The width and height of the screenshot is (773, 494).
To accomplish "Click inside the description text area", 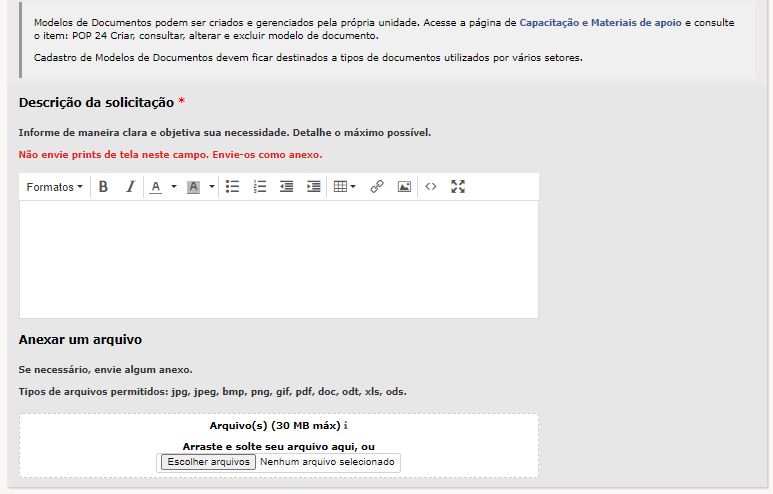I will point(278,258).
